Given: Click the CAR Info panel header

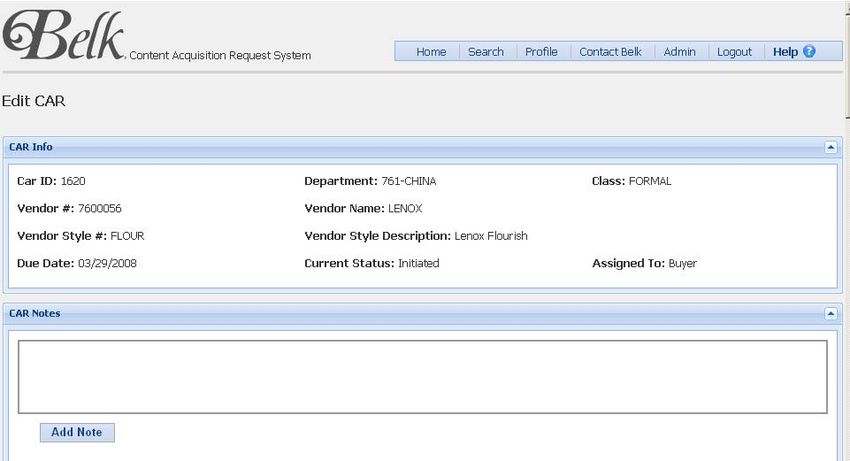Looking at the screenshot, I should (x=423, y=147).
